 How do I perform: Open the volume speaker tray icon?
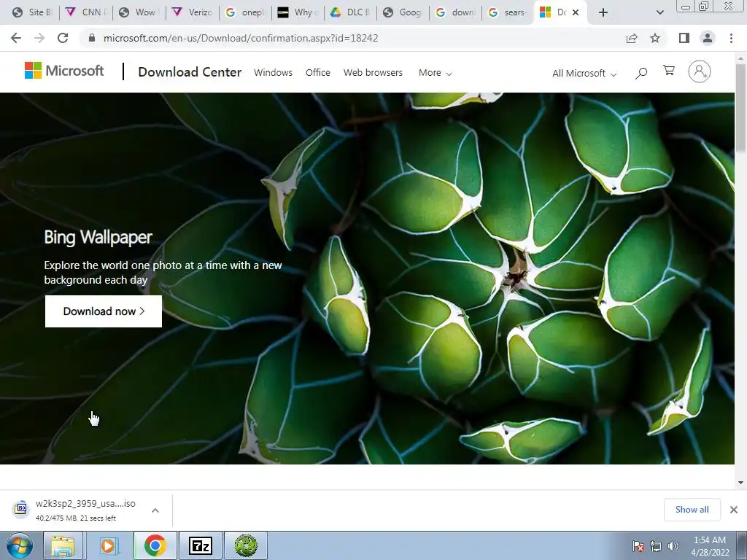tap(673, 546)
